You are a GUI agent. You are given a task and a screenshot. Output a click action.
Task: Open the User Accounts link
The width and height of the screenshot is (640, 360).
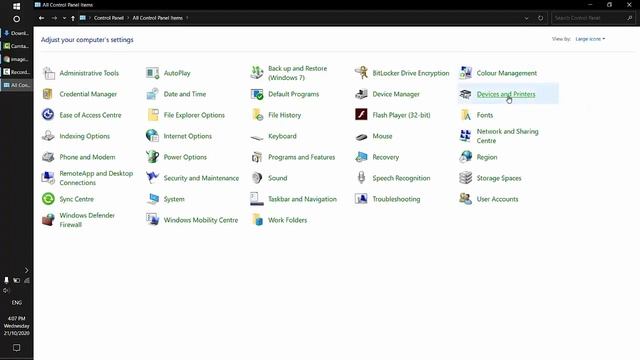[x=498, y=199]
